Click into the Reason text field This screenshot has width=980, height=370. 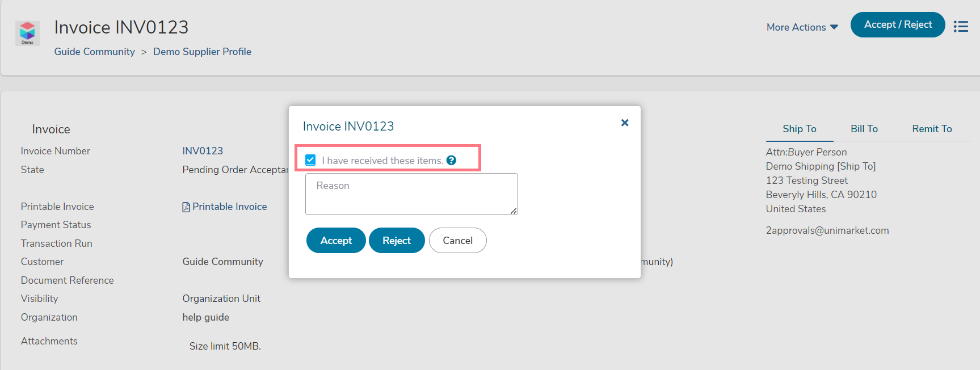click(411, 194)
